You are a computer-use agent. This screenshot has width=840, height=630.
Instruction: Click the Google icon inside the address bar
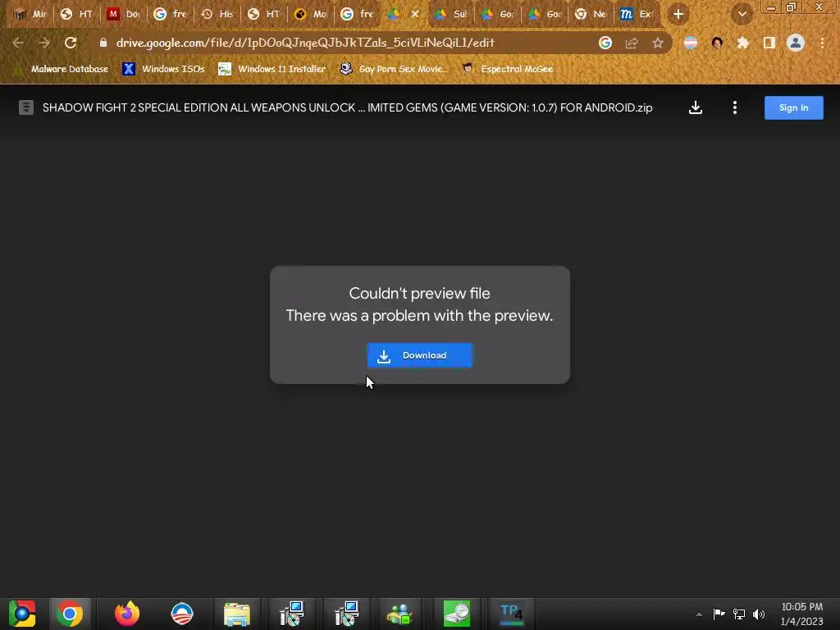pos(605,43)
